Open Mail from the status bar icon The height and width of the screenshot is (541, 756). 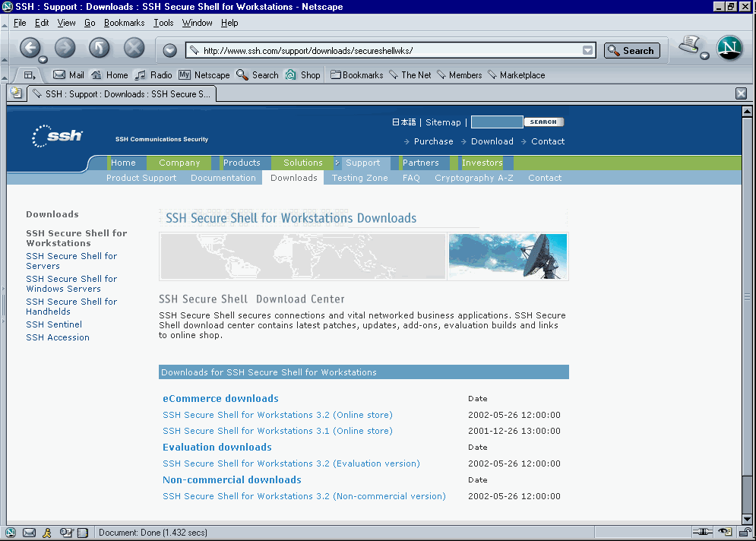click(30, 533)
